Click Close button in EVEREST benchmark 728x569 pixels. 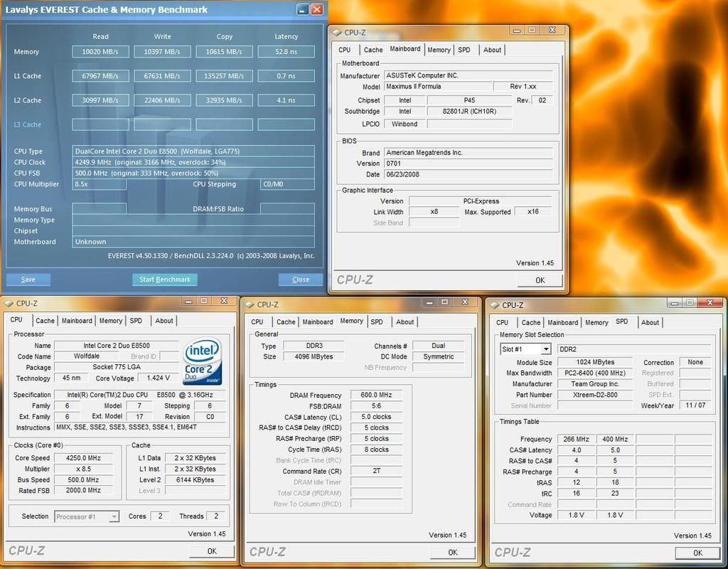(301, 279)
